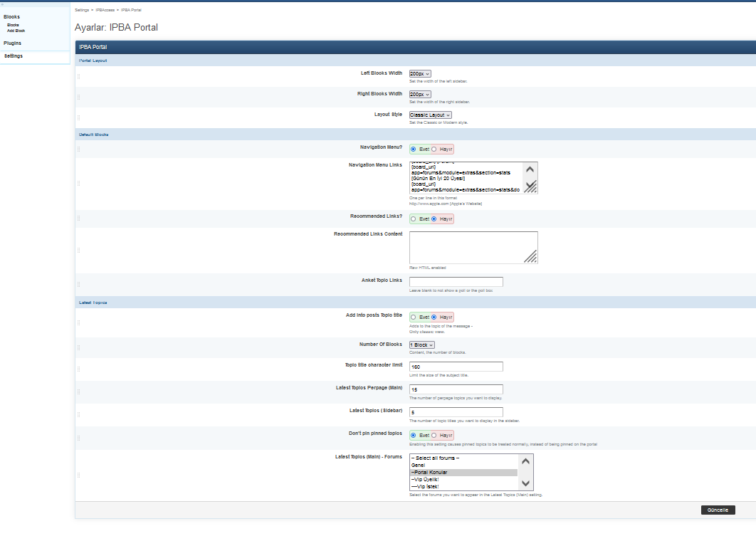The width and height of the screenshot is (756, 536).
Task: Follow the Settings breadcrumb link
Action: pyautogui.click(x=82, y=10)
